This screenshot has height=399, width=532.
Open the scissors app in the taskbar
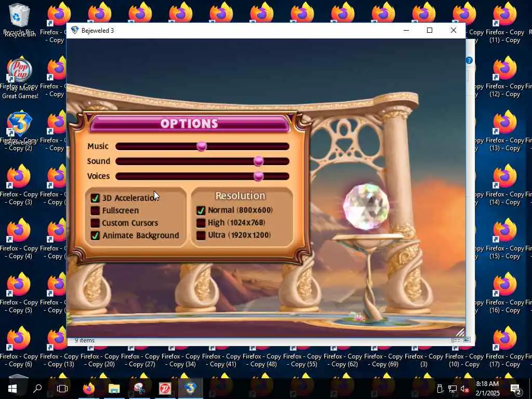tap(139, 388)
